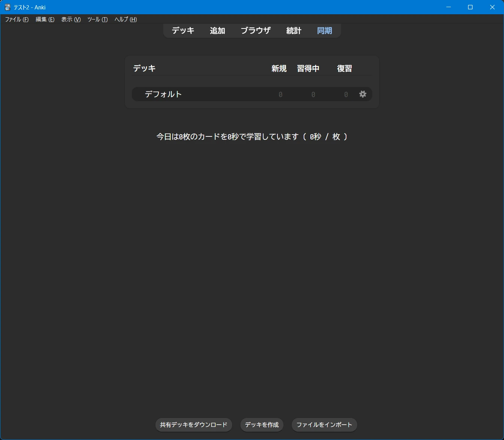Screen dimensions: 504x440
Task: Switch to デッキ in the top toolbar
Action: point(183,31)
